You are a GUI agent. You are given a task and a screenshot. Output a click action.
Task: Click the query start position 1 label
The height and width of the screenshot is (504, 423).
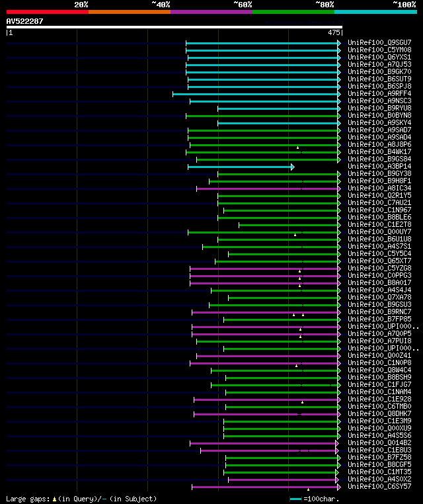tap(11, 32)
